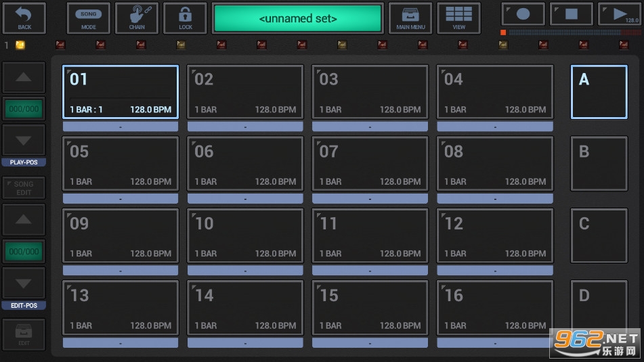Click the playback step progress bar
This screenshot has height=362, width=644.
tap(570, 32)
